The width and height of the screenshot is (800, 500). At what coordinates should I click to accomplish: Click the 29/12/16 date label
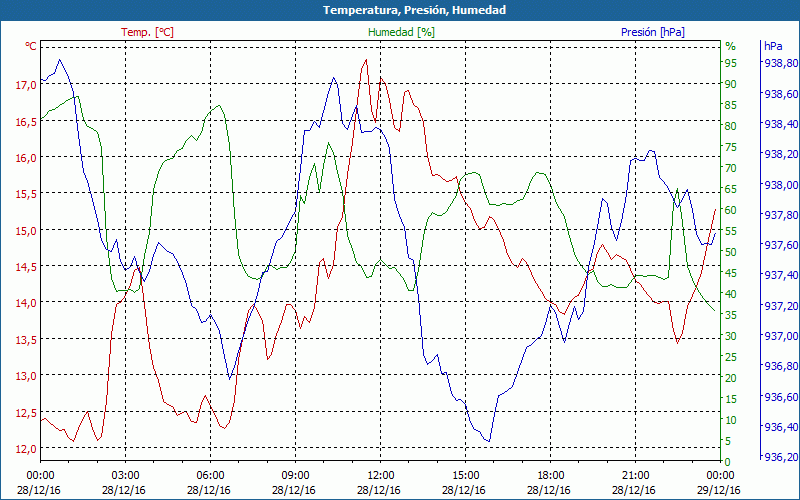[718, 490]
